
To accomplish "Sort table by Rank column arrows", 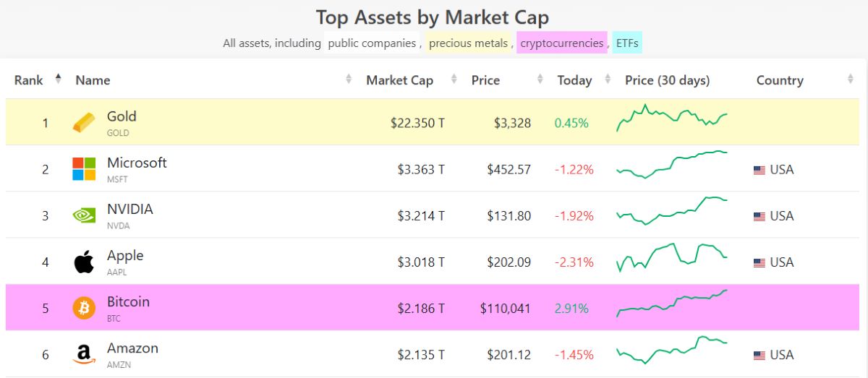I will click(x=58, y=80).
